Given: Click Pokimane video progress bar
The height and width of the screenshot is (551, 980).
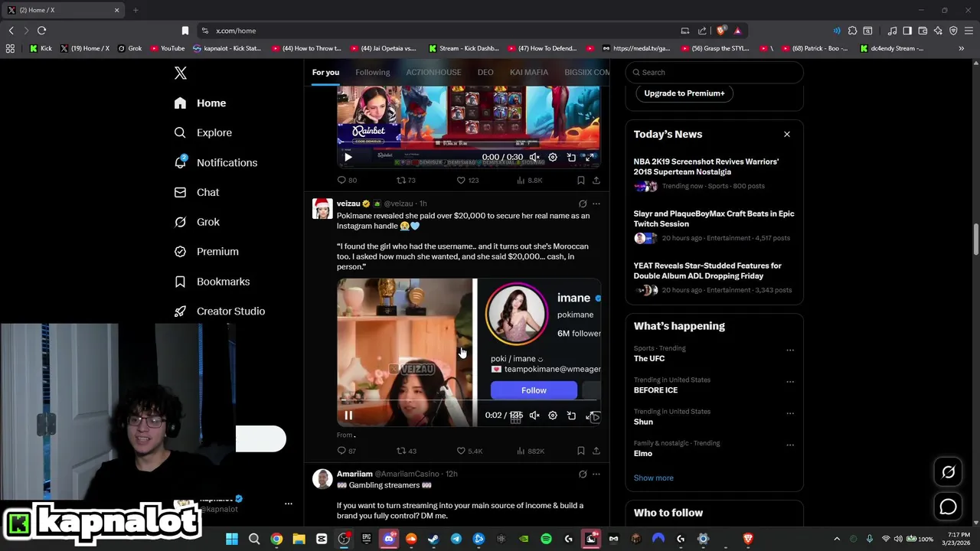Looking at the screenshot, I should click(x=469, y=401).
